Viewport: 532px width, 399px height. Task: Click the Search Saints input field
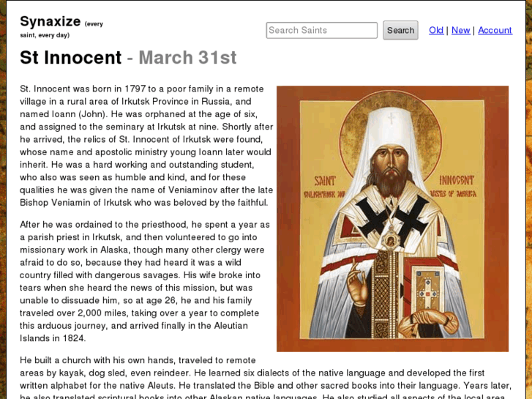tap(322, 30)
